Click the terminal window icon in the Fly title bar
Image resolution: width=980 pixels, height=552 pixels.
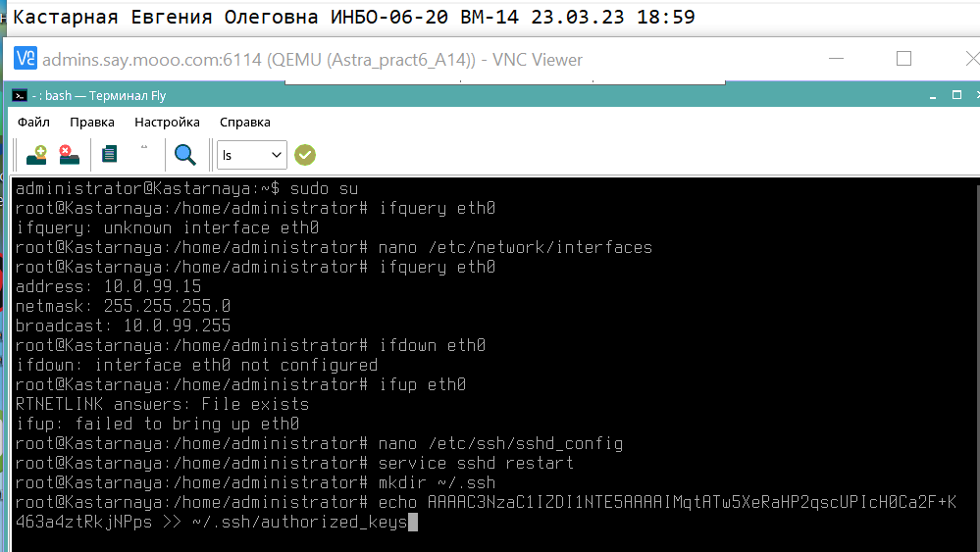coord(20,95)
